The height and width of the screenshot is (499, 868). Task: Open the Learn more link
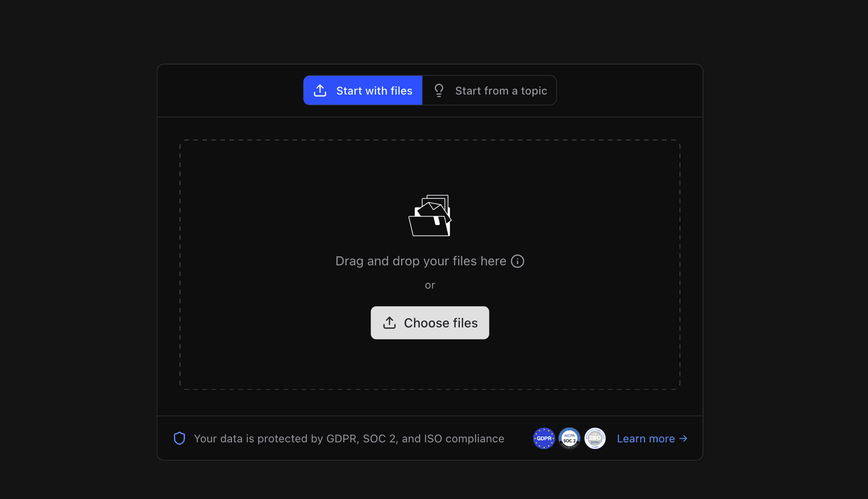pos(646,438)
